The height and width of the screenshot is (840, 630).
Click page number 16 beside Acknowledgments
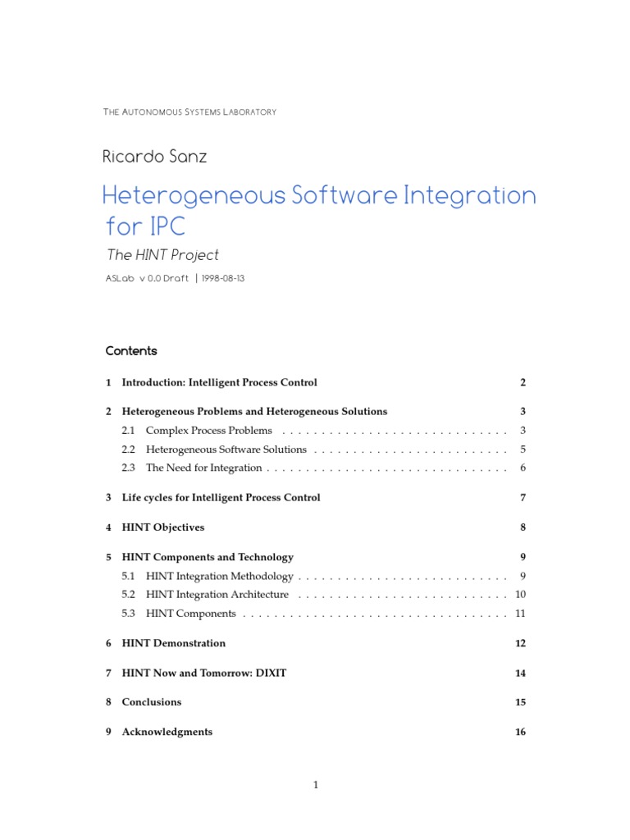(520, 732)
